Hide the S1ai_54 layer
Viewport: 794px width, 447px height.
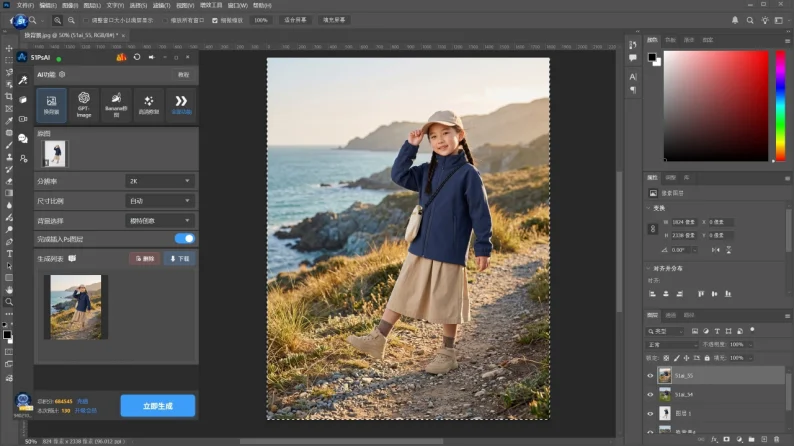(x=650, y=394)
